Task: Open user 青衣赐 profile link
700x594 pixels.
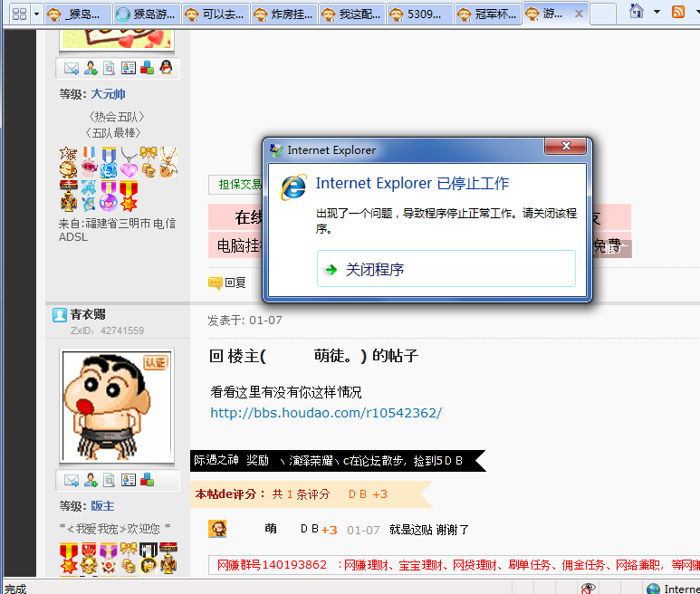Action: click(x=88, y=314)
